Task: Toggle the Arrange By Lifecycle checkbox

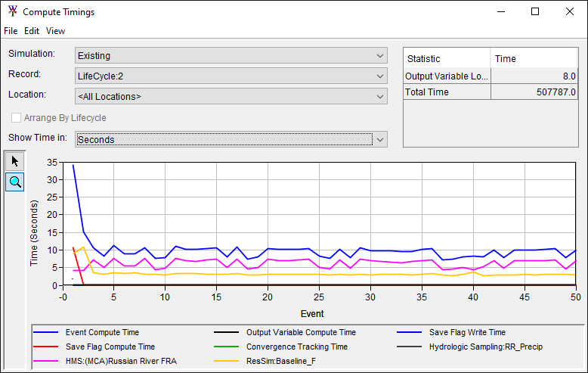Action: 16,118
